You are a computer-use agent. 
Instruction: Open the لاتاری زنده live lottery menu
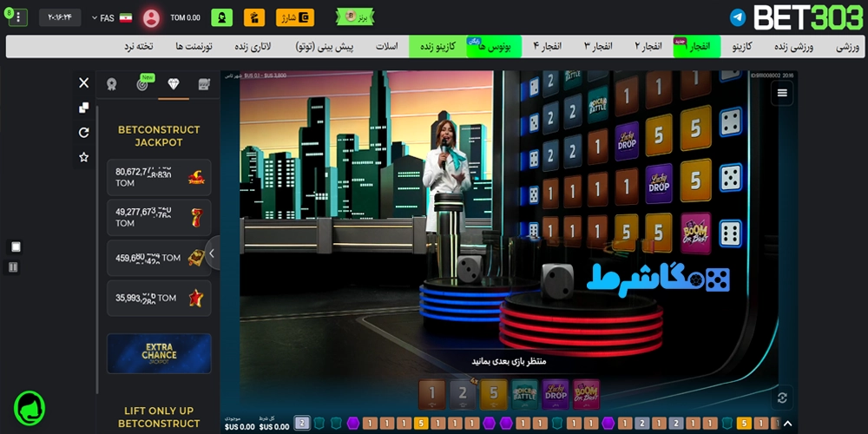coord(253,47)
